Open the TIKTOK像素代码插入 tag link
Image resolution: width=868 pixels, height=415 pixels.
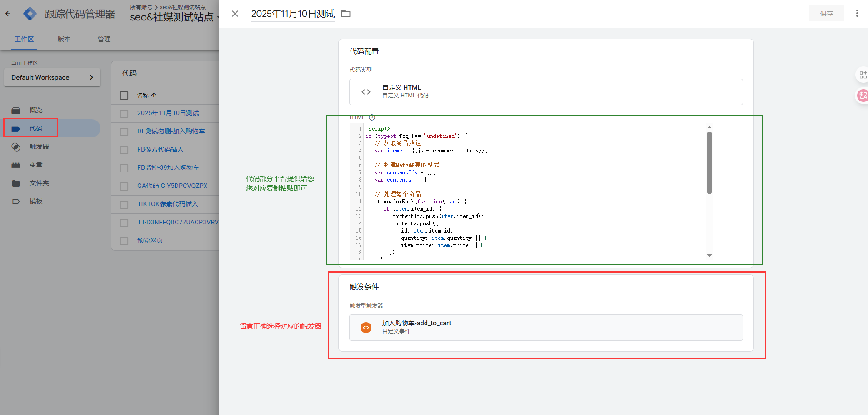[x=168, y=204]
